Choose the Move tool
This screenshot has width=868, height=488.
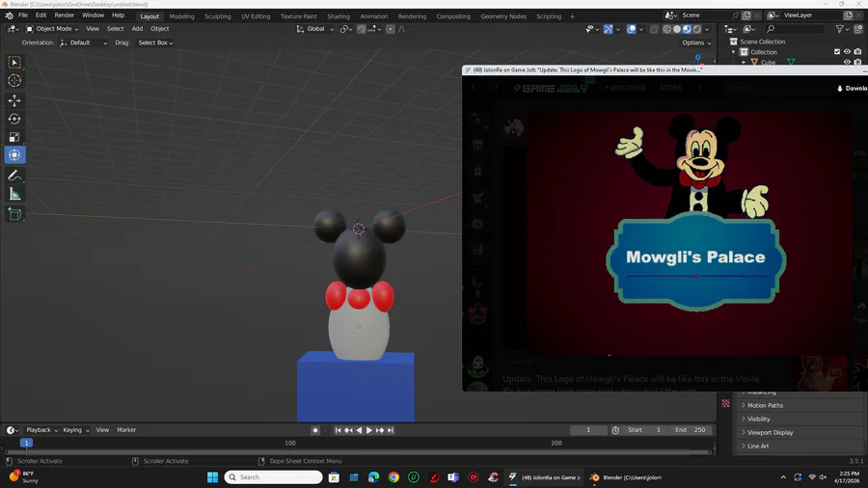[x=14, y=100]
